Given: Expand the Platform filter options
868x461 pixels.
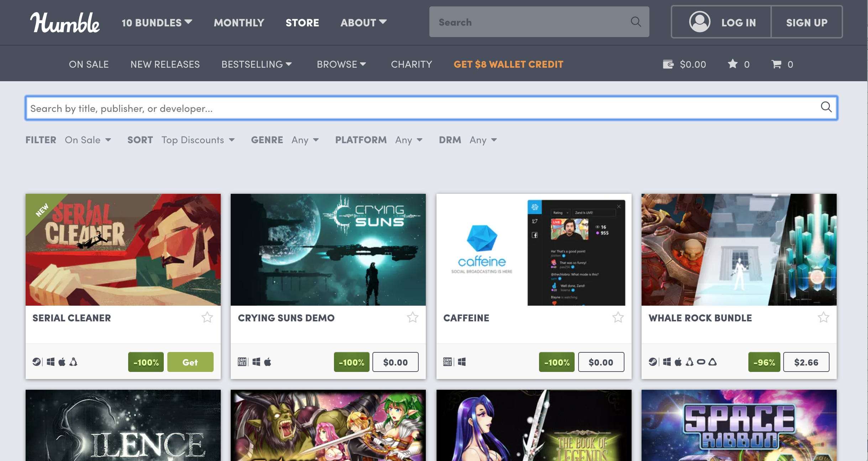Looking at the screenshot, I should (409, 140).
